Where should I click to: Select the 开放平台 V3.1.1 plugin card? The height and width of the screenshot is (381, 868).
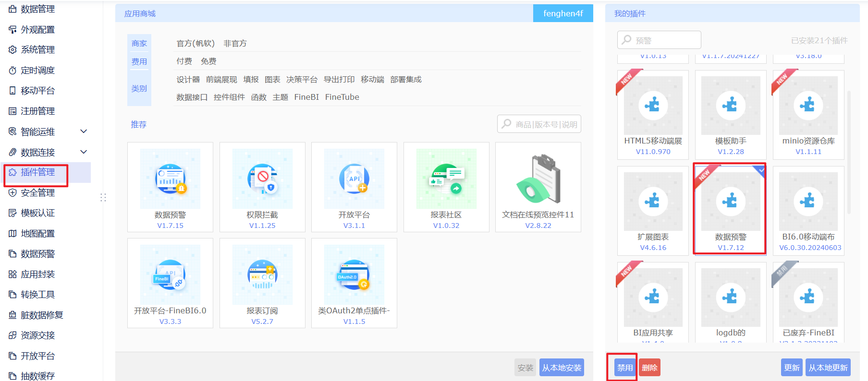click(x=354, y=187)
